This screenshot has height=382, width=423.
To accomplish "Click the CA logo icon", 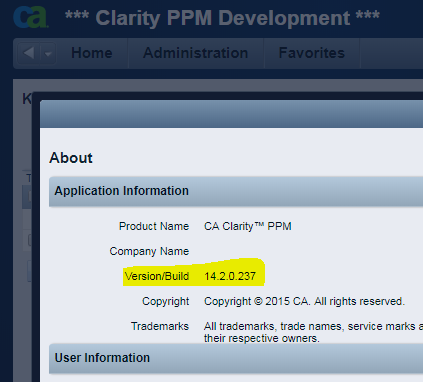I will click(31, 17).
